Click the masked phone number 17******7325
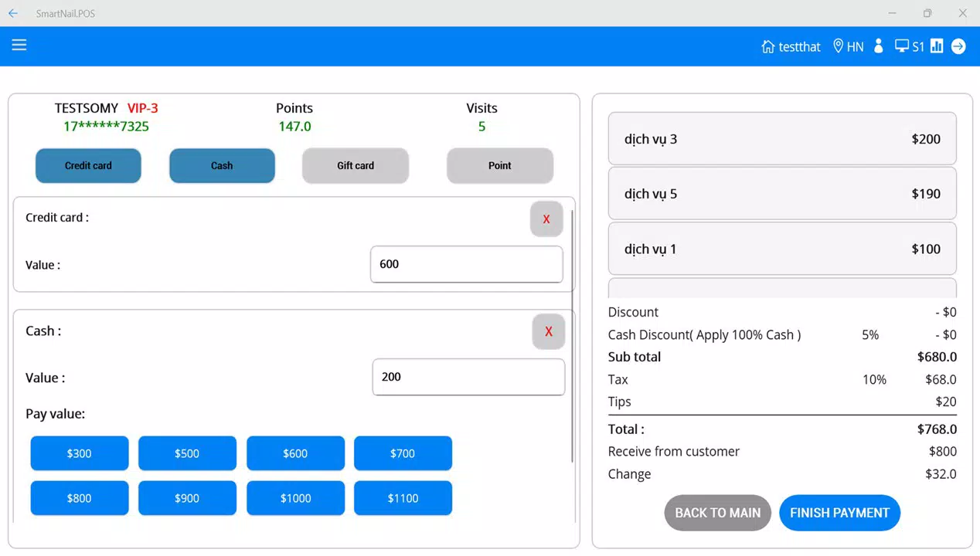The height and width of the screenshot is (556, 980). click(x=106, y=127)
